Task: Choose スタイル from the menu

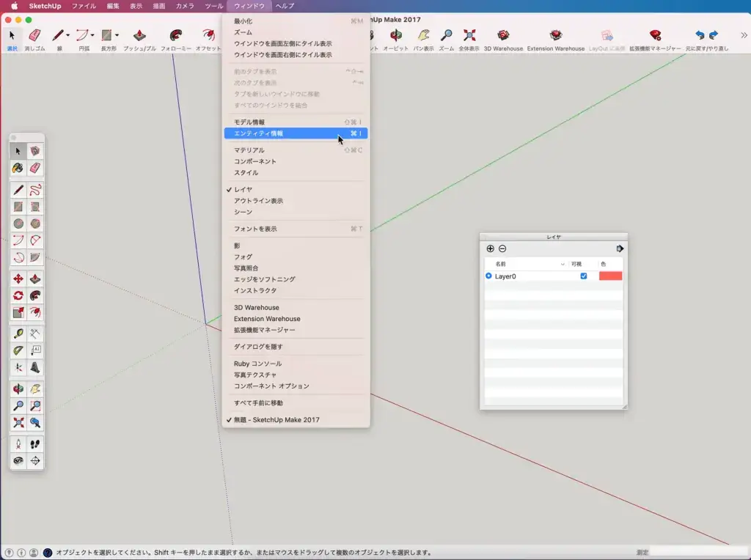Action: click(x=296, y=173)
